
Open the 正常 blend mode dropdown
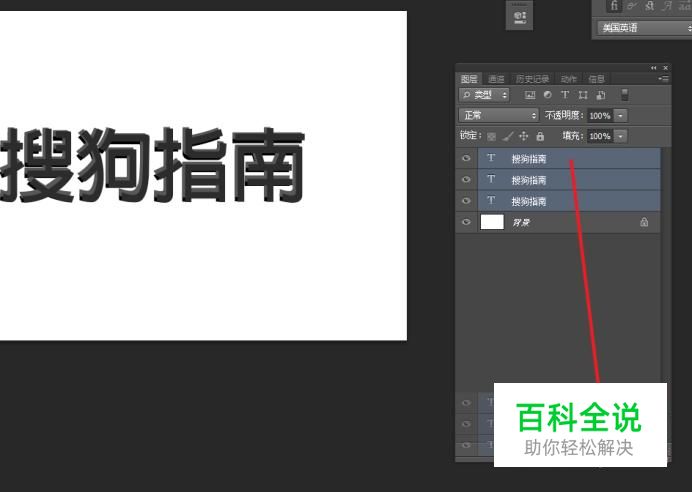tap(499, 116)
